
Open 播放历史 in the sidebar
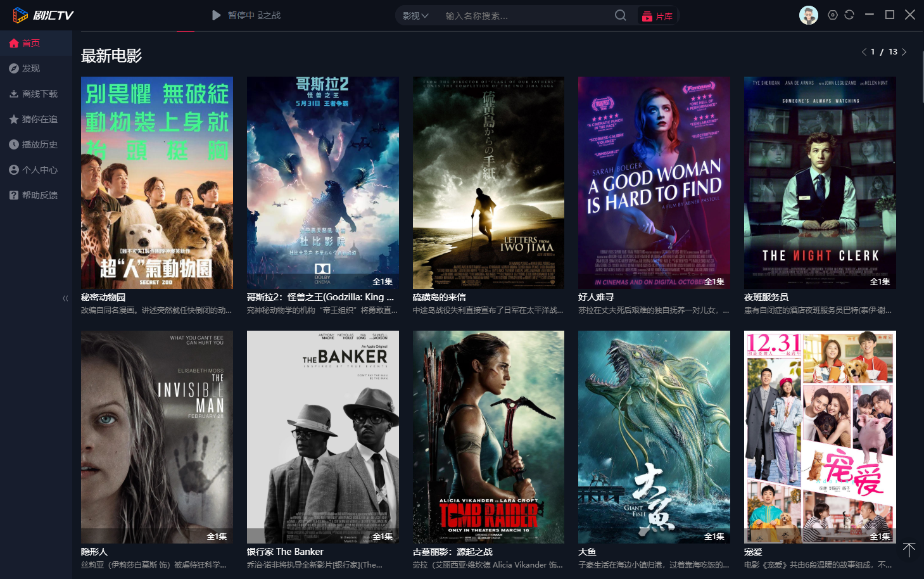point(36,144)
